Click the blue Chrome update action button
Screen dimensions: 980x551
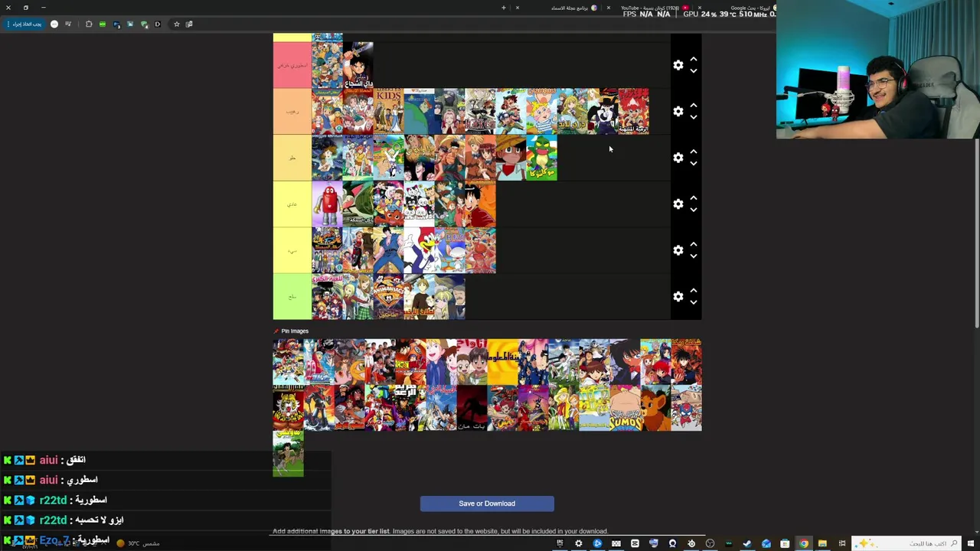[x=26, y=24]
